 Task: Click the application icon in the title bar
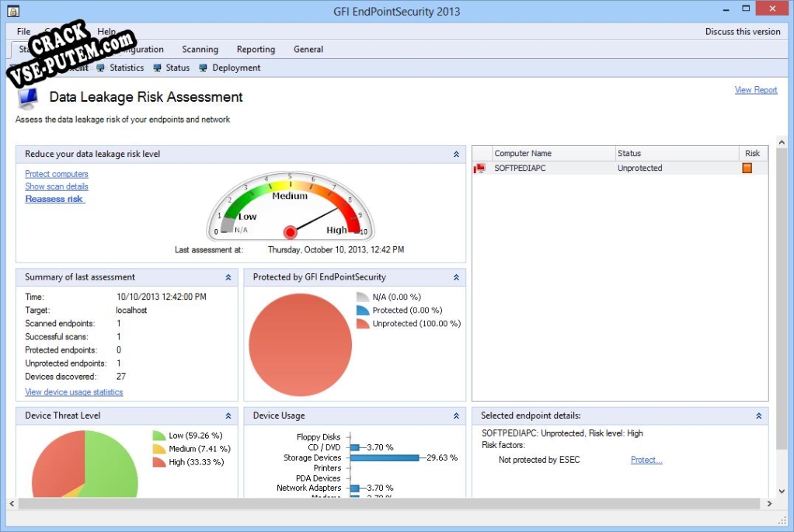click(11, 11)
